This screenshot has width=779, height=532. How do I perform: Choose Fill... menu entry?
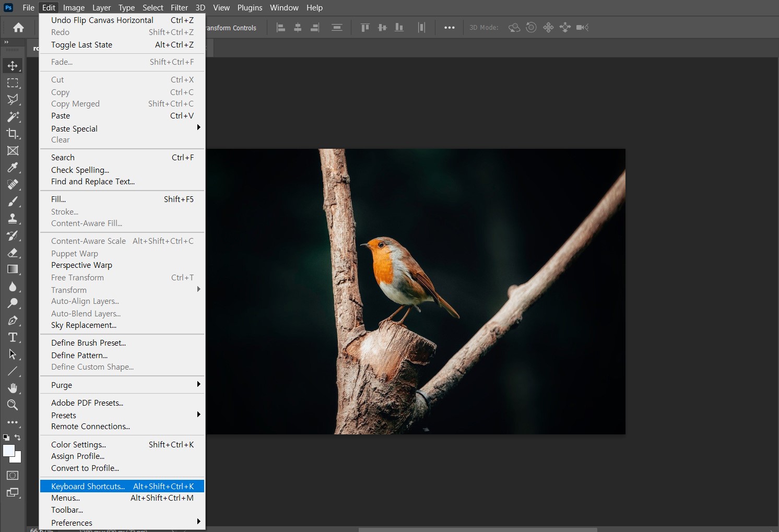click(x=122, y=199)
